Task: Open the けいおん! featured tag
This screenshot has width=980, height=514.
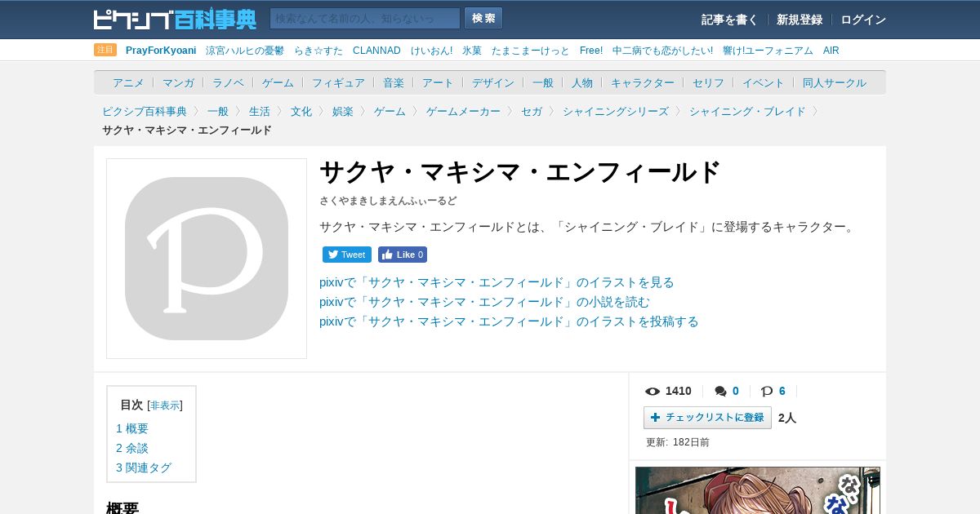Action: pyautogui.click(x=431, y=51)
